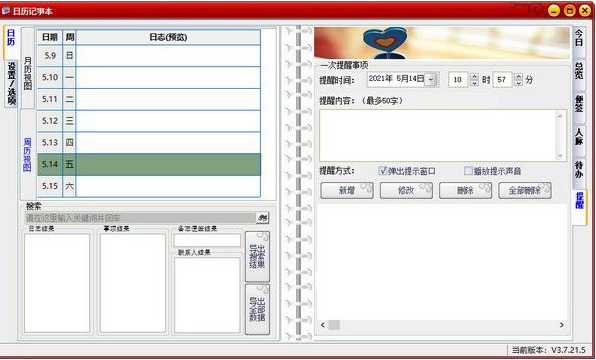Click 导出搜索结果 button
The image size is (596, 360).
pyautogui.click(x=257, y=256)
